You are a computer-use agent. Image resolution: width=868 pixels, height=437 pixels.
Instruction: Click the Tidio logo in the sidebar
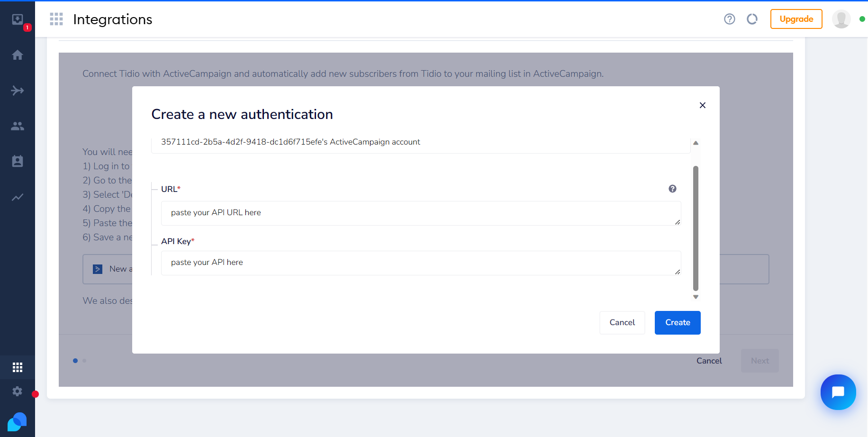pos(17,421)
